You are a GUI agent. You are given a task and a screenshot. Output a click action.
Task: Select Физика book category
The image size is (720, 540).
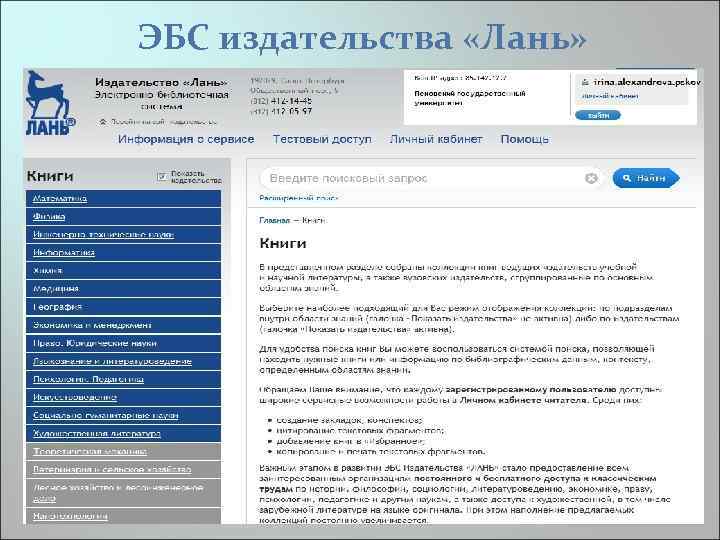pyautogui.click(x=124, y=216)
